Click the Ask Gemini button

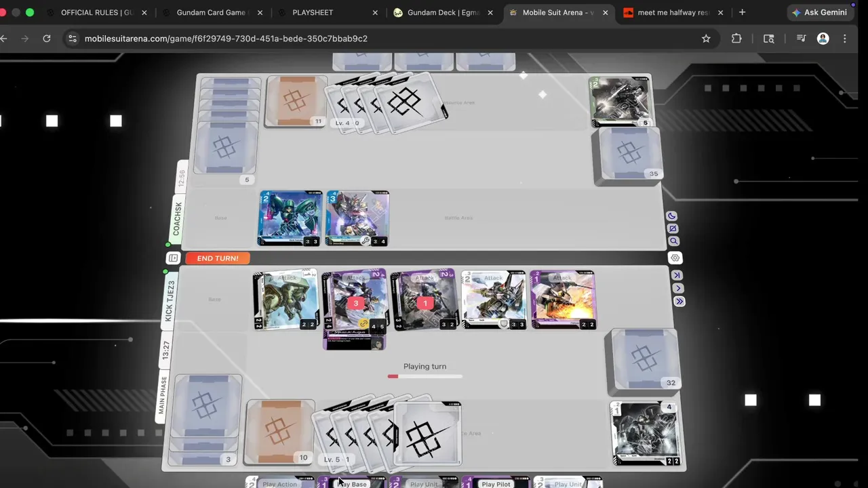pos(821,12)
